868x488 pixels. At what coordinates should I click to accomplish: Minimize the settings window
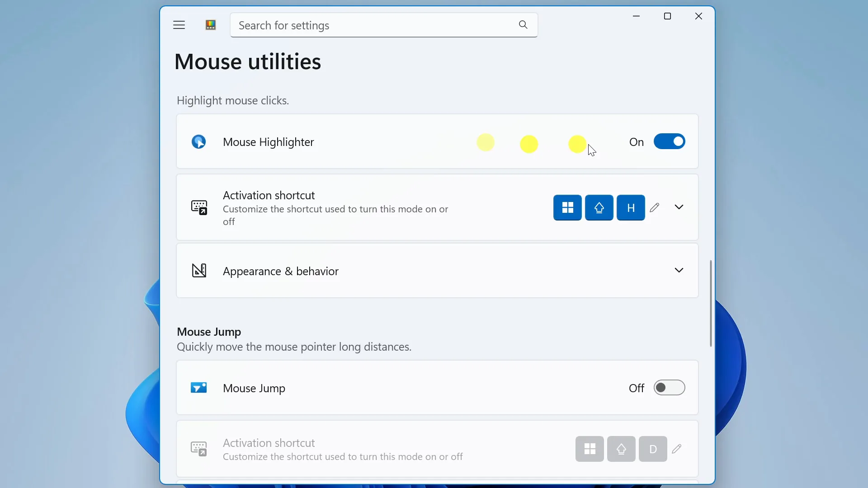(x=636, y=16)
